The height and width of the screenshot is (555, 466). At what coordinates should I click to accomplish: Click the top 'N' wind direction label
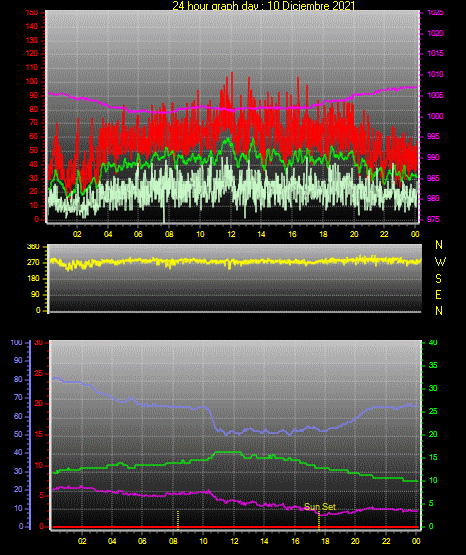[439, 245]
